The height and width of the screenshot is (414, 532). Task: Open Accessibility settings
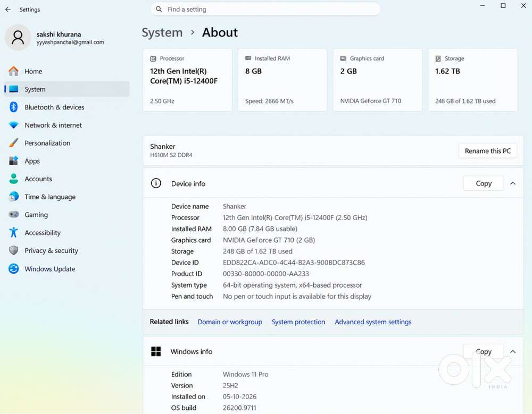click(67, 233)
